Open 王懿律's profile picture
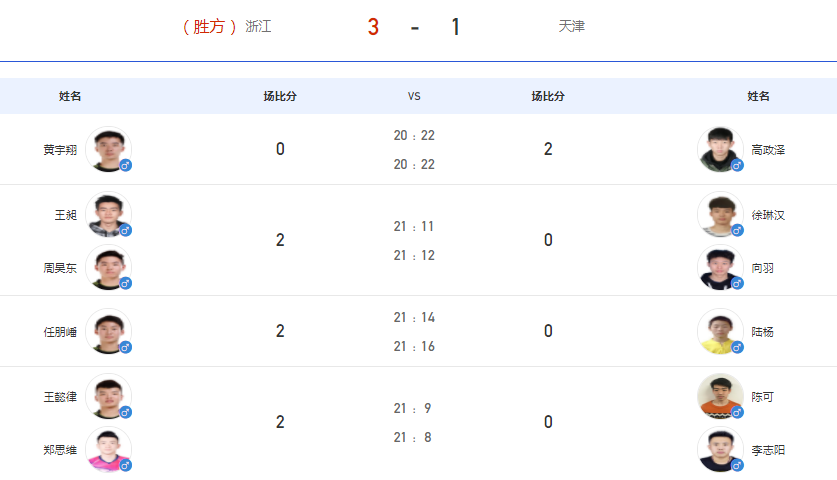The height and width of the screenshot is (480, 837). pos(108,396)
